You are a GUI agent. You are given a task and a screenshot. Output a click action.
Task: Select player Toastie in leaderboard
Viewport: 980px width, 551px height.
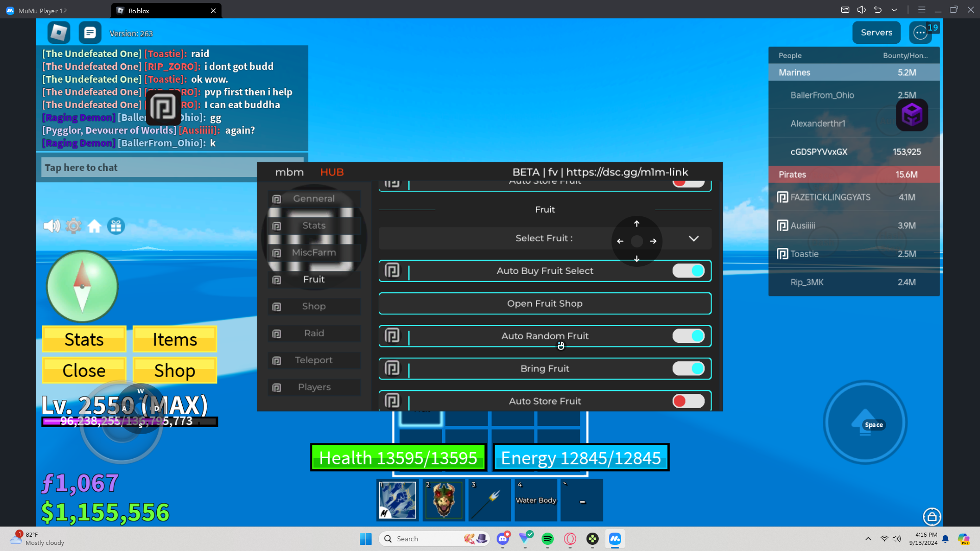click(854, 254)
